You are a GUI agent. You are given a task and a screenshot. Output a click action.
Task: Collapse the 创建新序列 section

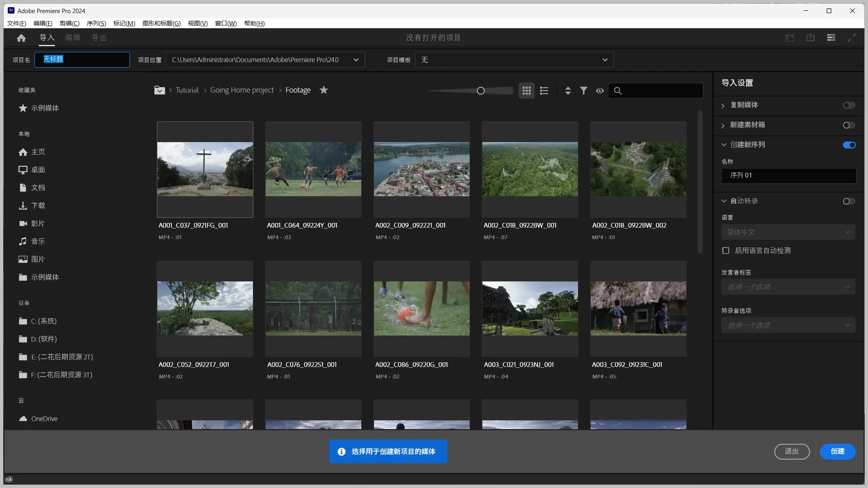tap(723, 144)
